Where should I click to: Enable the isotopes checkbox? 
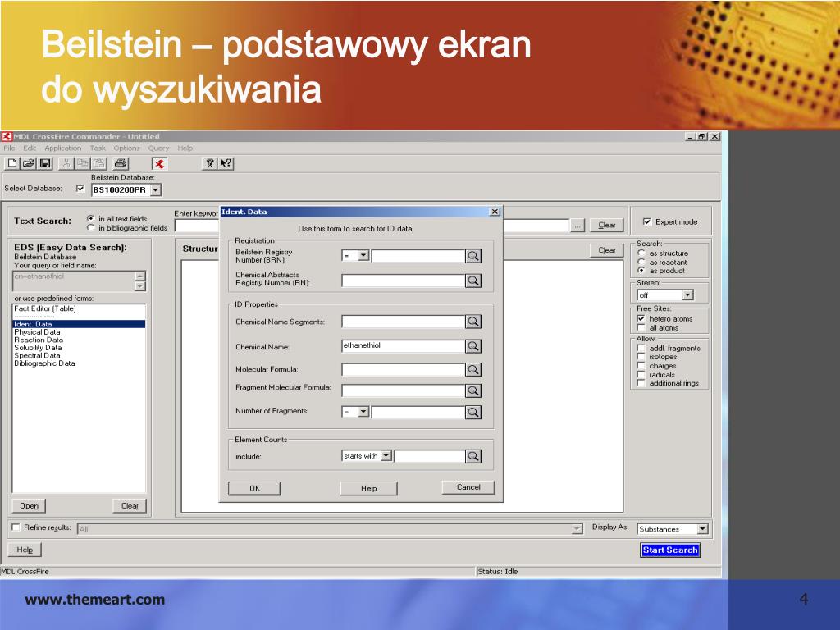coord(641,357)
